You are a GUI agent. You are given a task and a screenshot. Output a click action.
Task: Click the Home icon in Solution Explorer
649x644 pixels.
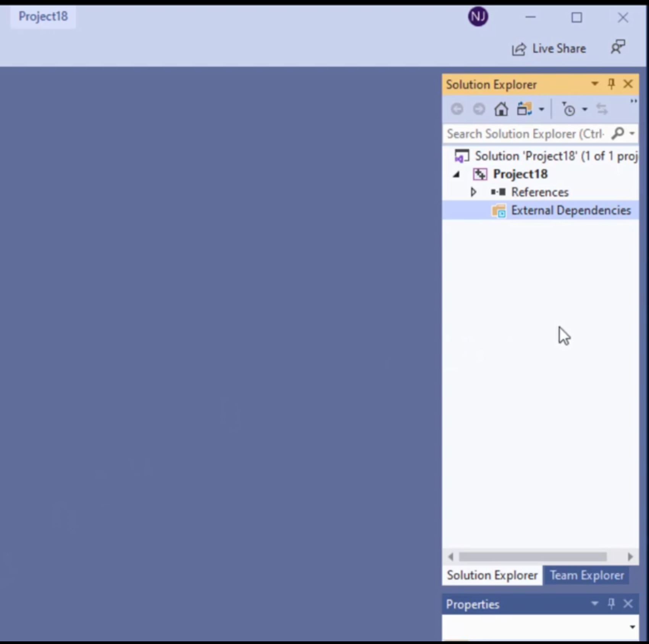click(x=501, y=109)
